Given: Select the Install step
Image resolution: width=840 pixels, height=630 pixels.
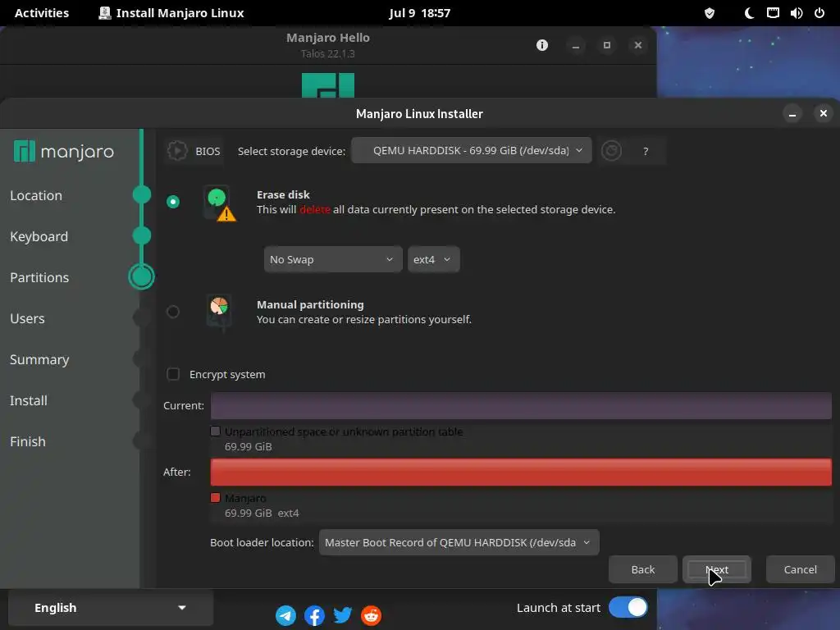Looking at the screenshot, I should (x=29, y=400).
